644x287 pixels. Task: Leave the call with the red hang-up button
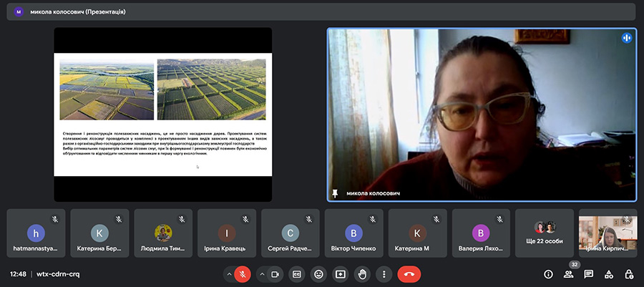click(x=409, y=273)
